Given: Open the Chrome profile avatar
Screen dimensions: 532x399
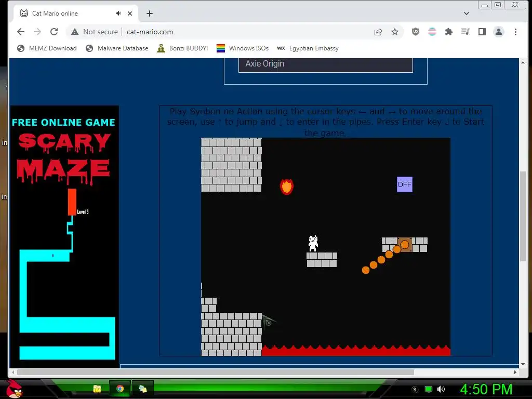Looking at the screenshot, I should (498, 32).
